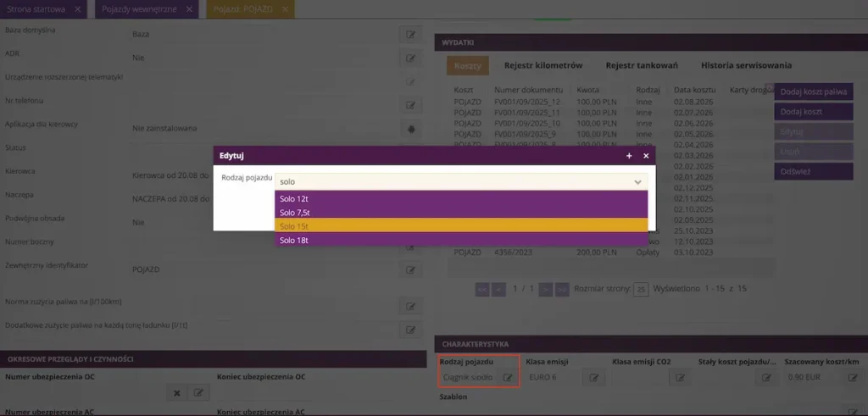Click the Android icon for driver app
The image size is (868, 416).
[x=411, y=129]
